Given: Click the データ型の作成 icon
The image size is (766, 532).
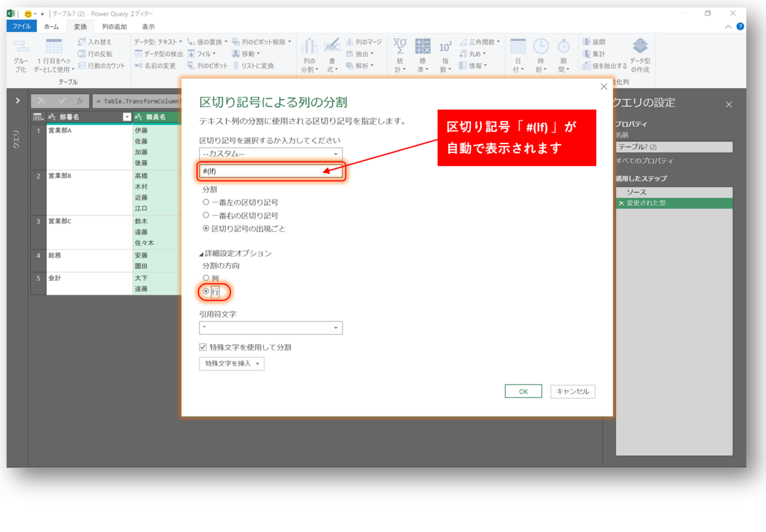Looking at the screenshot, I should pyautogui.click(x=640, y=47).
